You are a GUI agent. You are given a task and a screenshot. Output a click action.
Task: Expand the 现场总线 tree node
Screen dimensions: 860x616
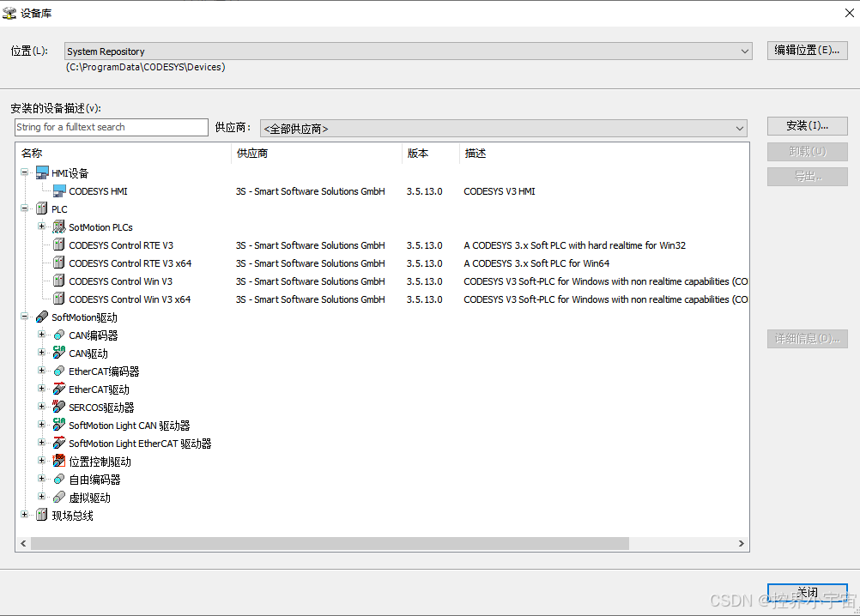click(24, 515)
